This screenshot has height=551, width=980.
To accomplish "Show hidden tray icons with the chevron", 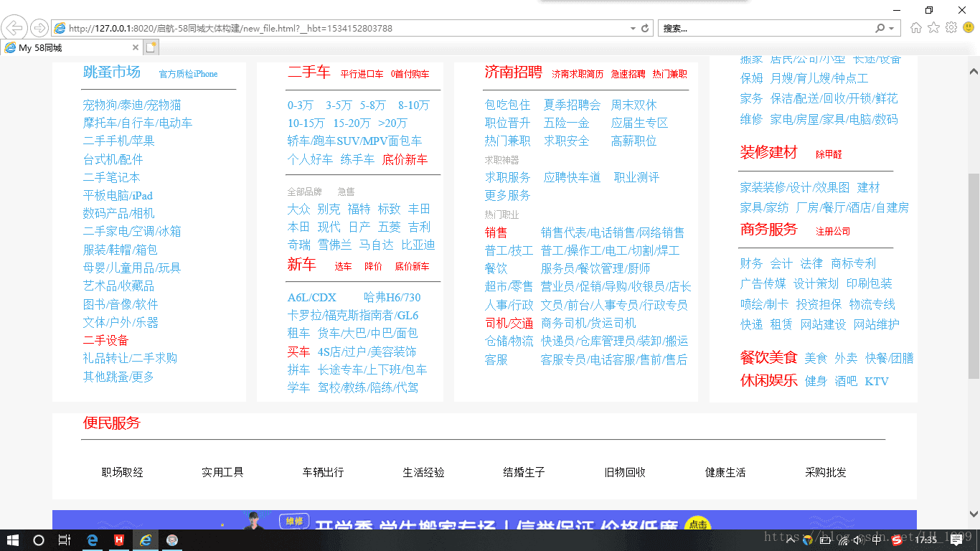I will (790, 540).
